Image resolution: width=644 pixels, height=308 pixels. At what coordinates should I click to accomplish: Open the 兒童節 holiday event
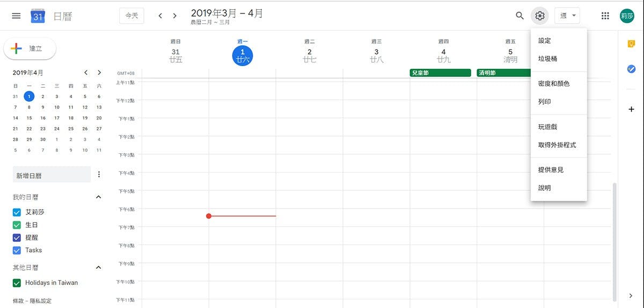[440, 73]
